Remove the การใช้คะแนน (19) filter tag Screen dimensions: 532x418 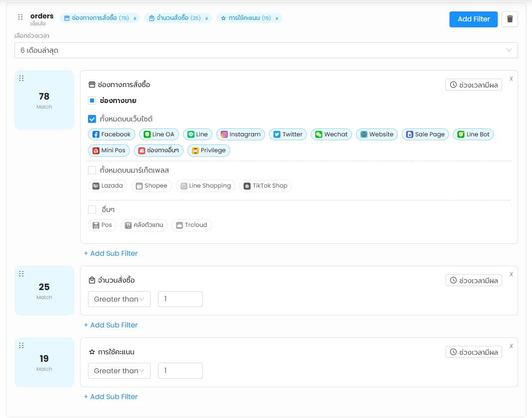tap(277, 18)
